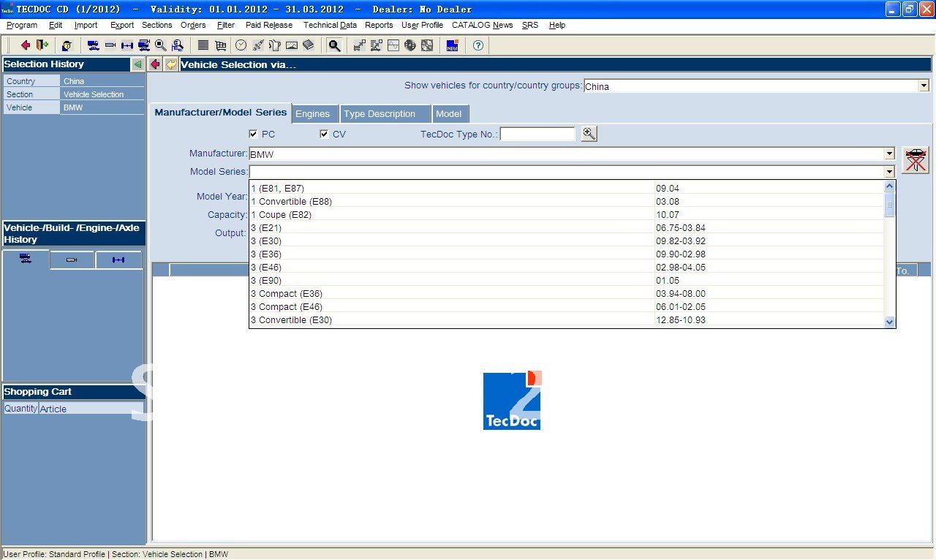The height and width of the screenshot is (560, 936).
Task: Select '3 (E21)' model series
Action: 567,228
